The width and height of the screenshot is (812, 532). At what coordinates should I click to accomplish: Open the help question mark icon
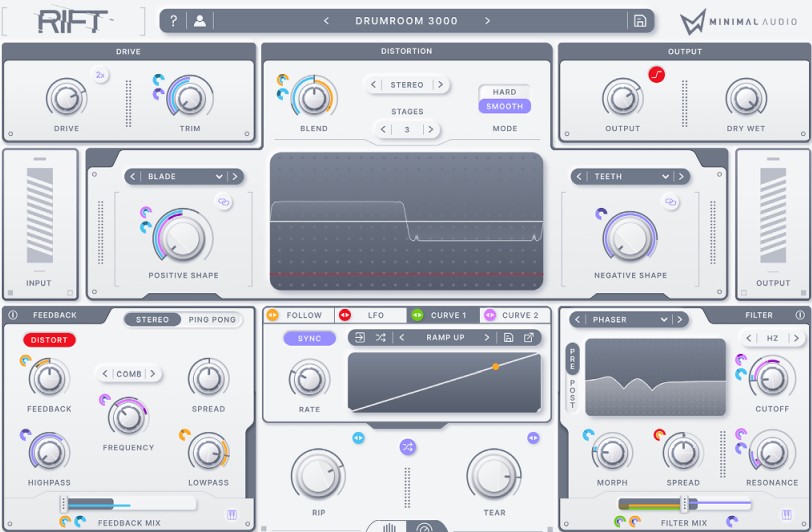[173, 21]
